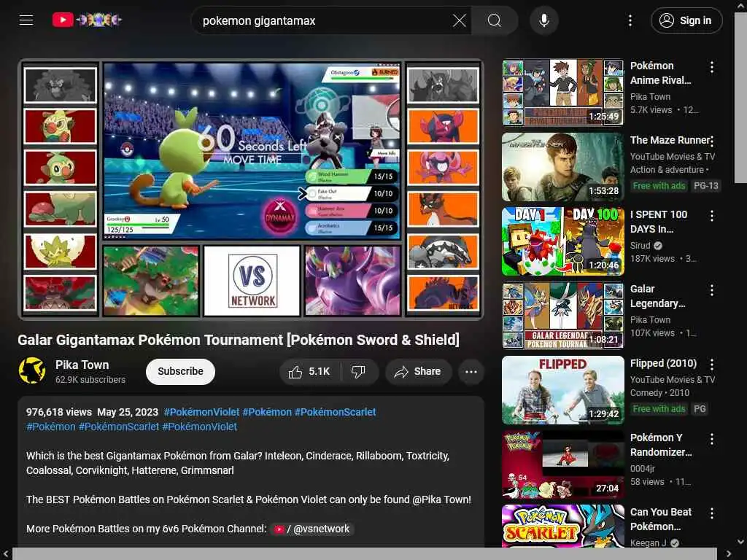Open Pokémon Y Randomizer video thumbnail
The image size is (747, 560).
tap(562, 464)
